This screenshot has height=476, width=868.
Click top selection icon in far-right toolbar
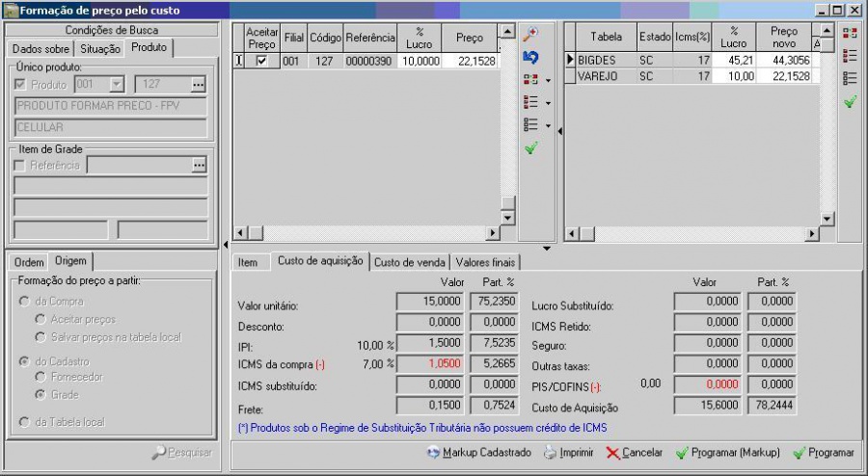coord(850,33)
